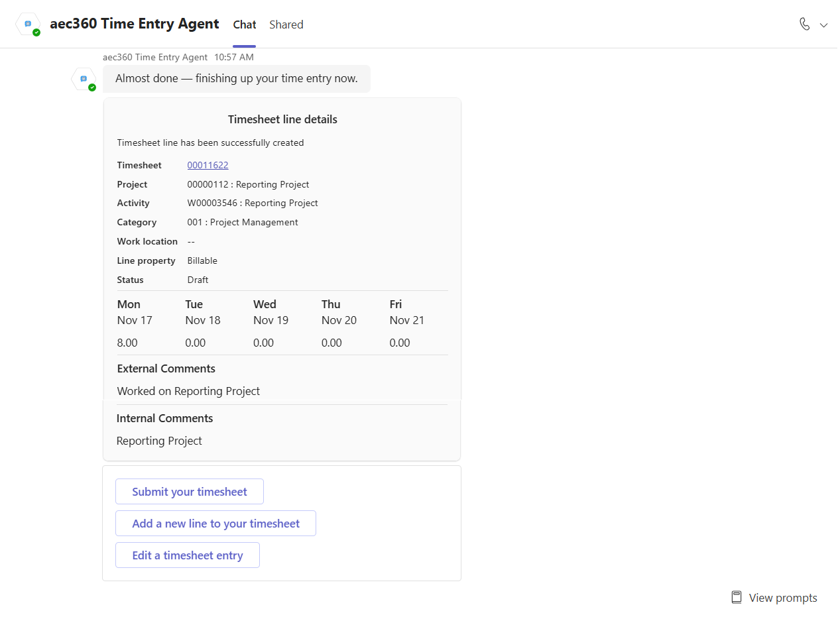Image resolution: width=840 pixels, height=619 pixels.
Task: Click the agent avatar beside the message
Action: pos(84,79)
